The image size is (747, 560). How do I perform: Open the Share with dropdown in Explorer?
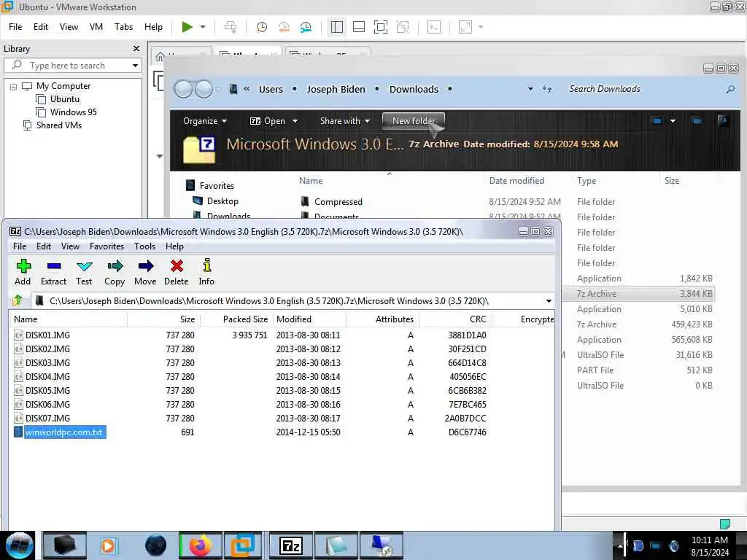(345, 121)
